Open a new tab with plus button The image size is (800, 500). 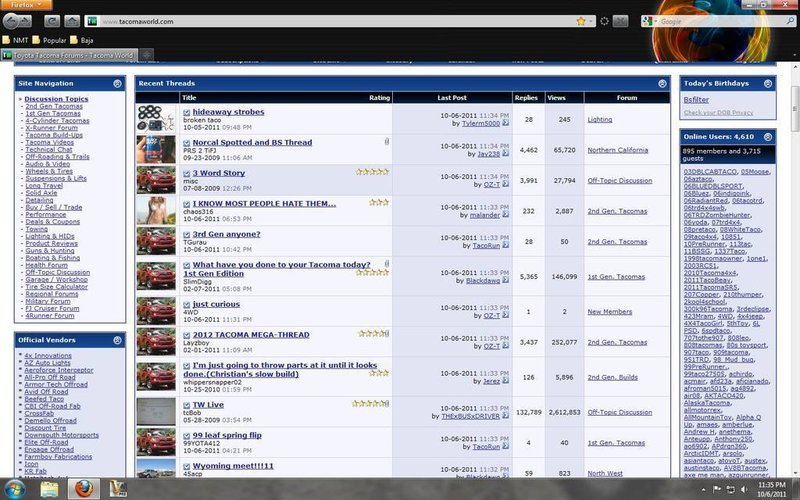(146, 55)
